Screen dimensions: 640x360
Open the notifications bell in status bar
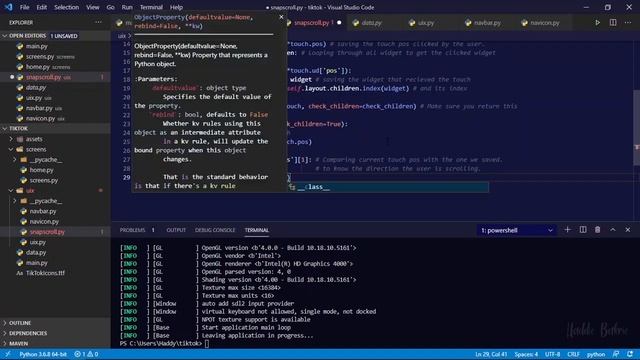[x=630, y=354]
